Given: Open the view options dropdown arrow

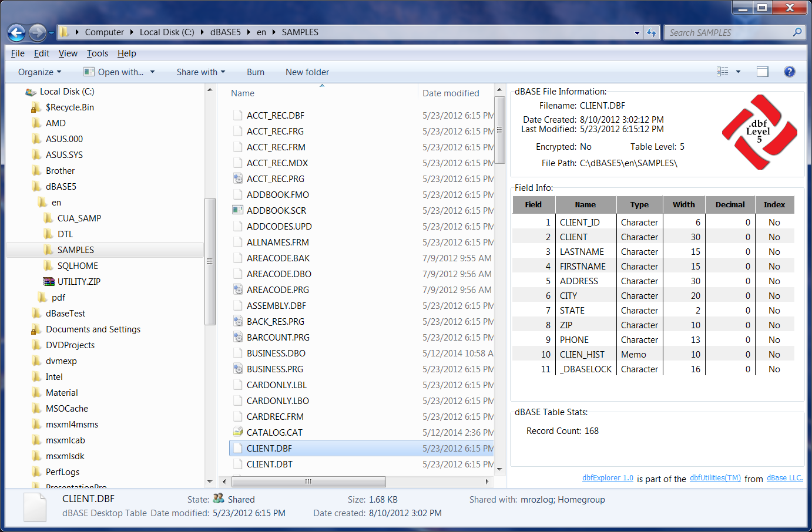Looking at the screenshot, I should 738,72.
